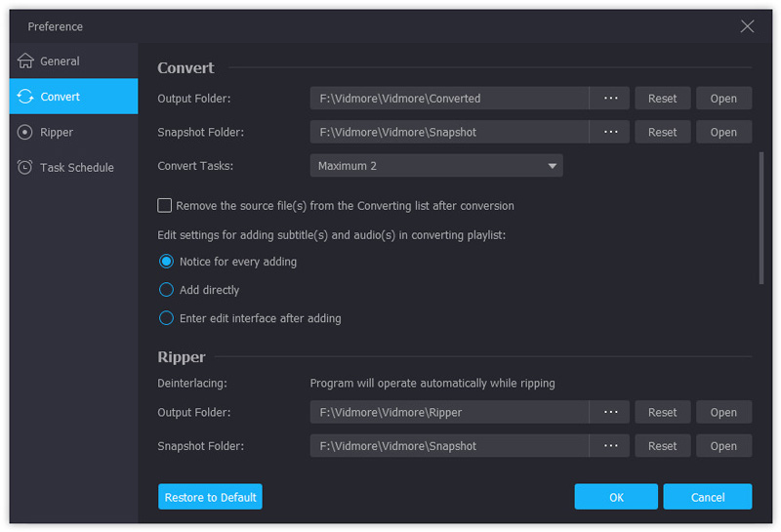Image resolution: width=781 pixels, height=532 pixels.
Task: Reset the Convert Output Folder path
Action: [x=662, y=98]
